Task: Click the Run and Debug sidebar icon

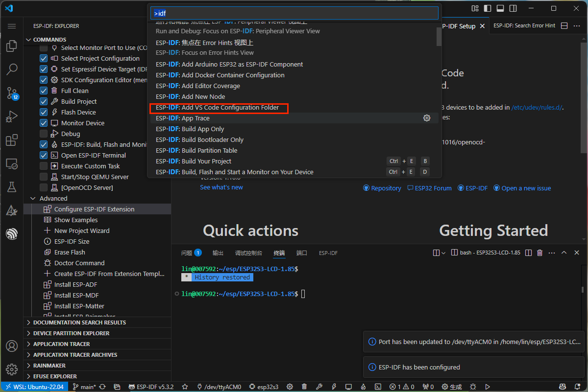Action: [x=12, y=116]
